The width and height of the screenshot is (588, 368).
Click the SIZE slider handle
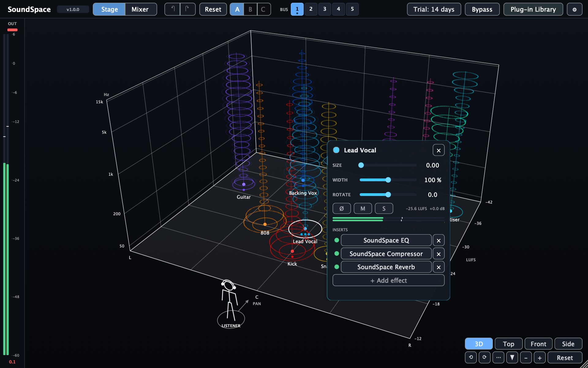pos(361,165)
